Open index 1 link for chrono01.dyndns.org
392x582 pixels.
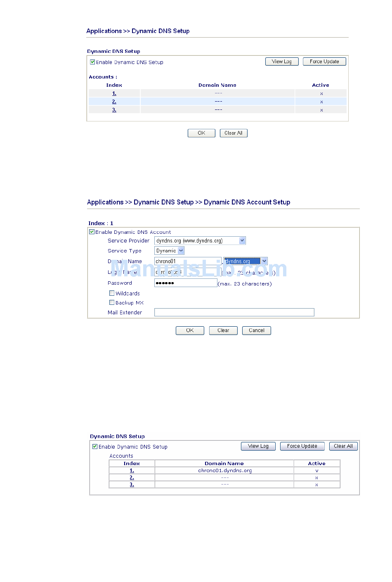(132, 470)
